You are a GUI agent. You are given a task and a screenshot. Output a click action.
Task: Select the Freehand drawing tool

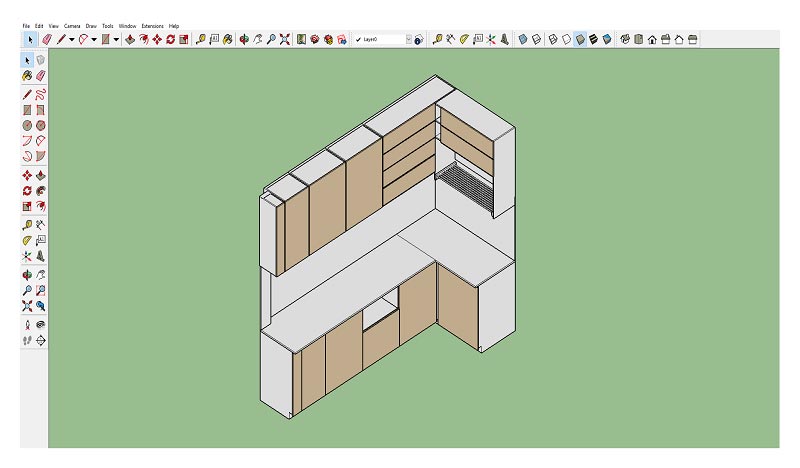pyautogui.click(x=41, y=94)
